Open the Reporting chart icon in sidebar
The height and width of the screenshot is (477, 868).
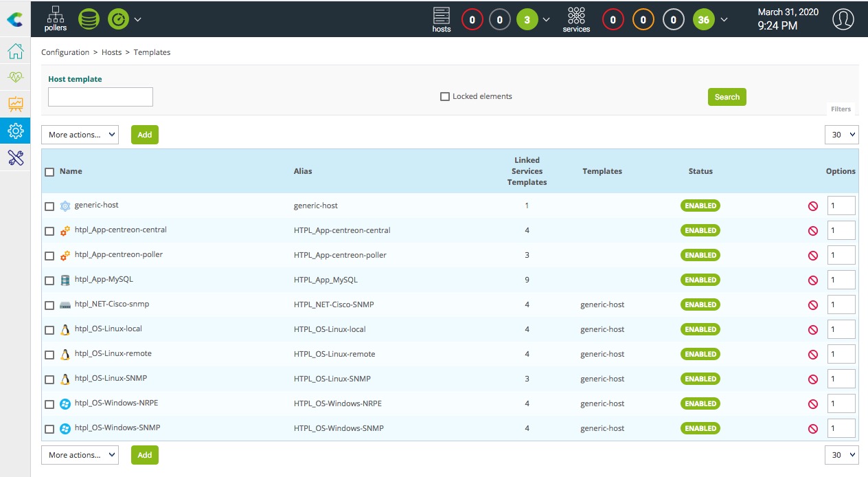15,104
